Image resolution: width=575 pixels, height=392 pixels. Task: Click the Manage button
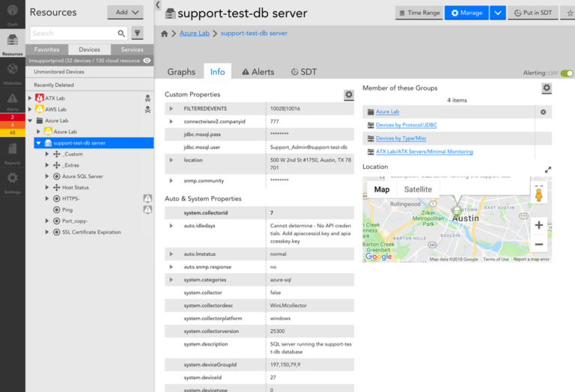pos(466,13)
